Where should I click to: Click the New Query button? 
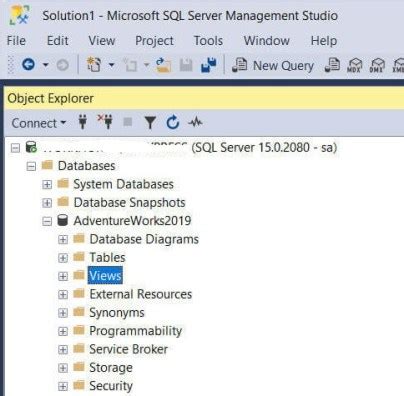pyautogui.click(x=273, y=65)
